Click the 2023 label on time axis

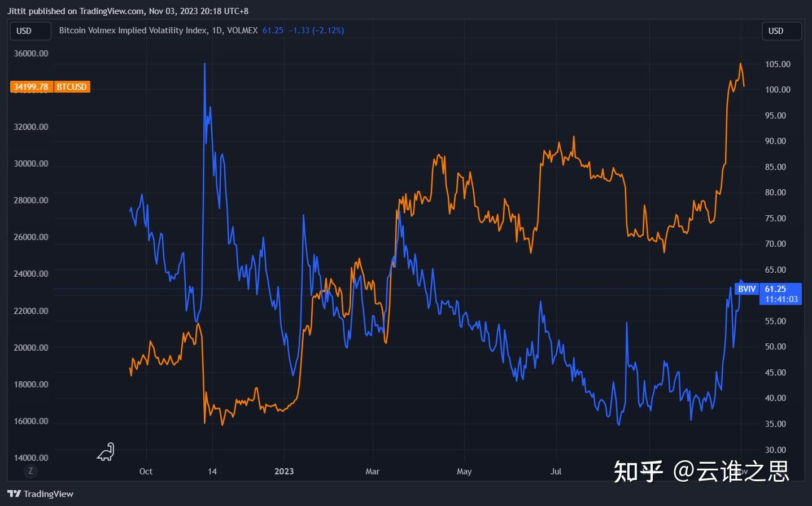click(284, 471)
